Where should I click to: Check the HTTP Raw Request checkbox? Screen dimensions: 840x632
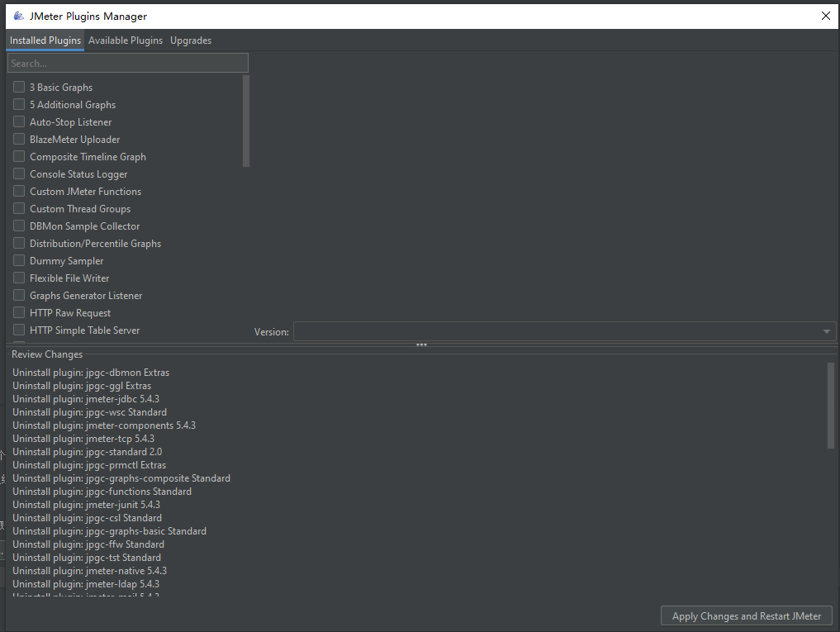(19, 312)
